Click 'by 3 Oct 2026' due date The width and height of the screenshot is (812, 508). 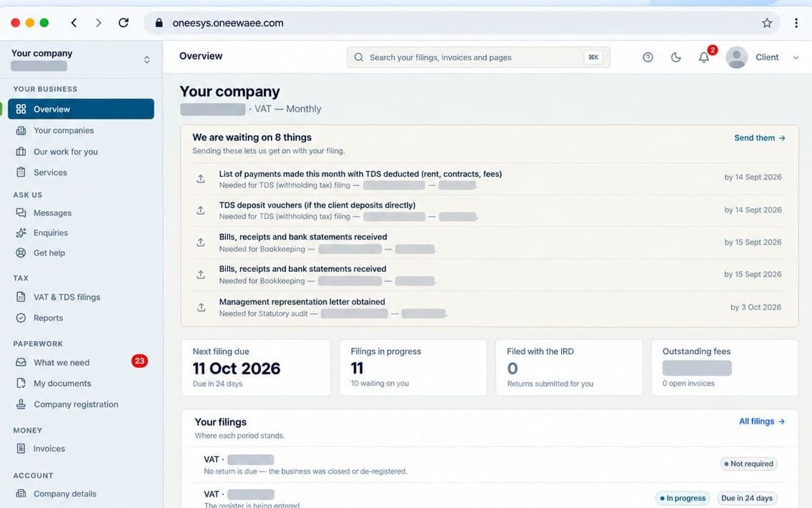click(756, 308)
